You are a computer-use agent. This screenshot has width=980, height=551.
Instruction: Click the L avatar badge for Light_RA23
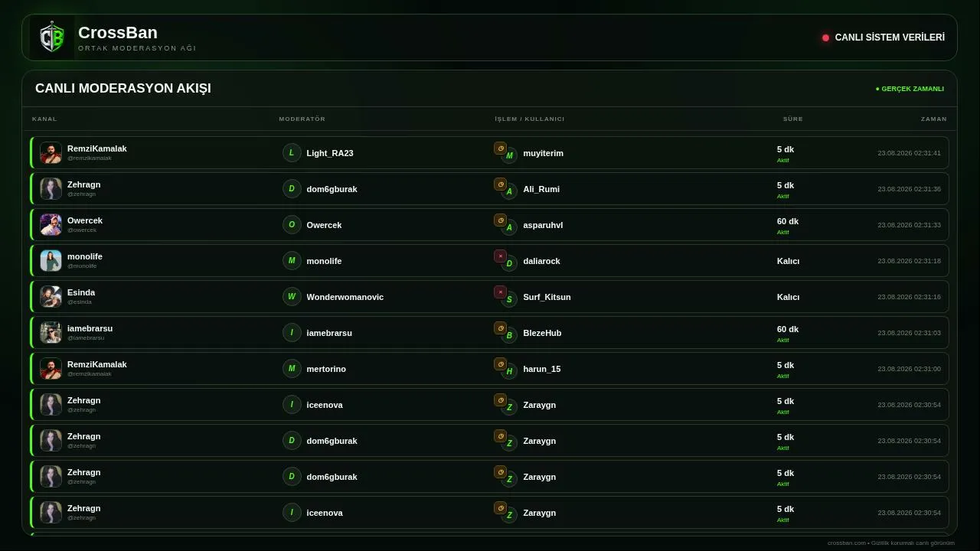click(292, 153)
